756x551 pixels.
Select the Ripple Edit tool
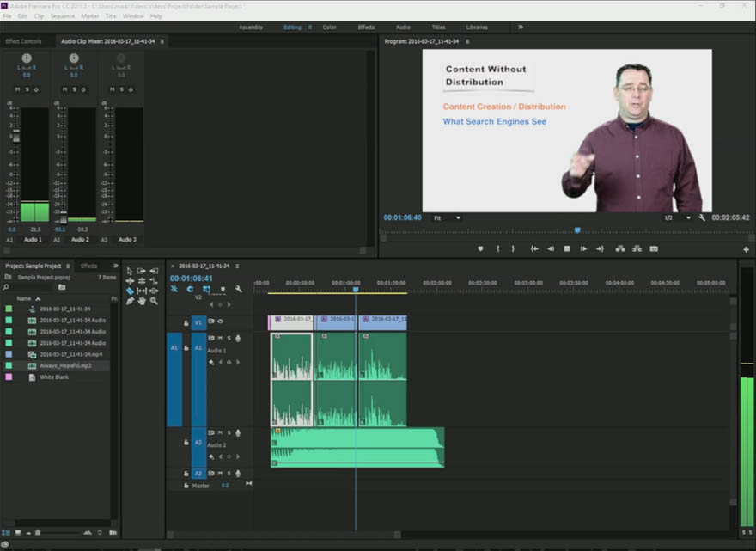(130, 281)
